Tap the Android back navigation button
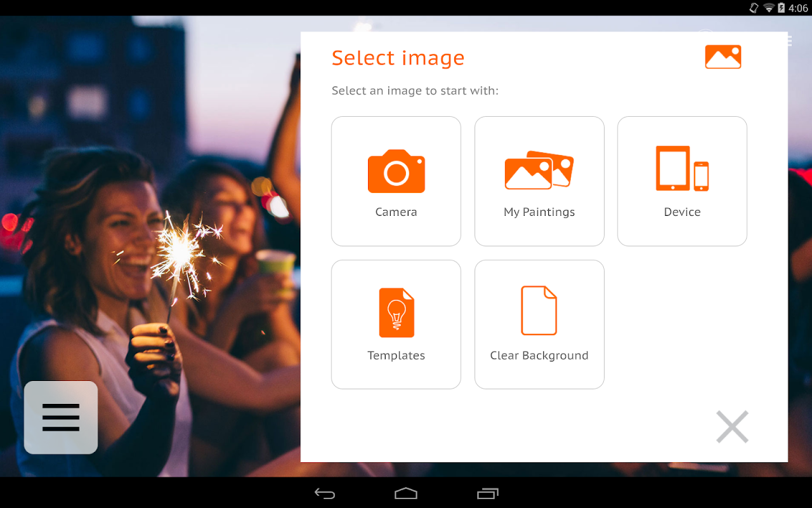812x508 pixels. 325,493
